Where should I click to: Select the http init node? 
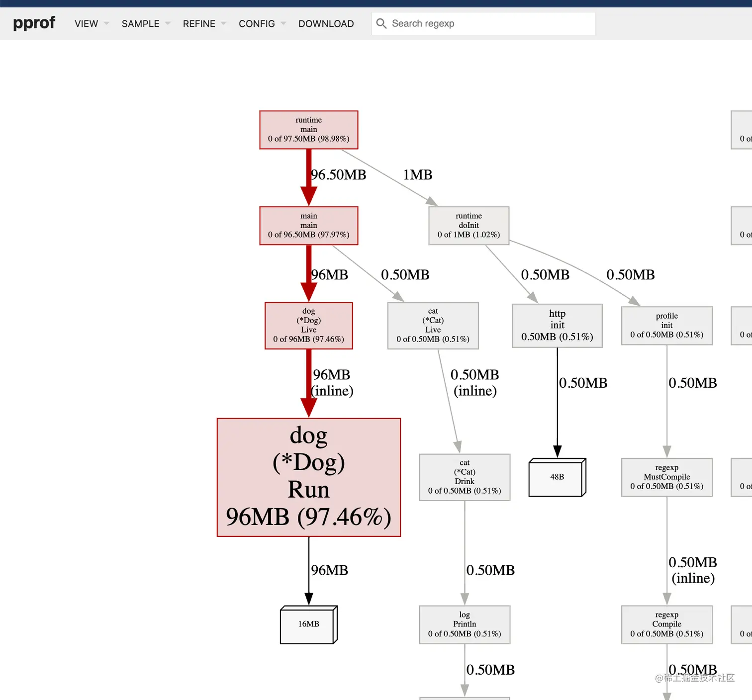[558, 326]
